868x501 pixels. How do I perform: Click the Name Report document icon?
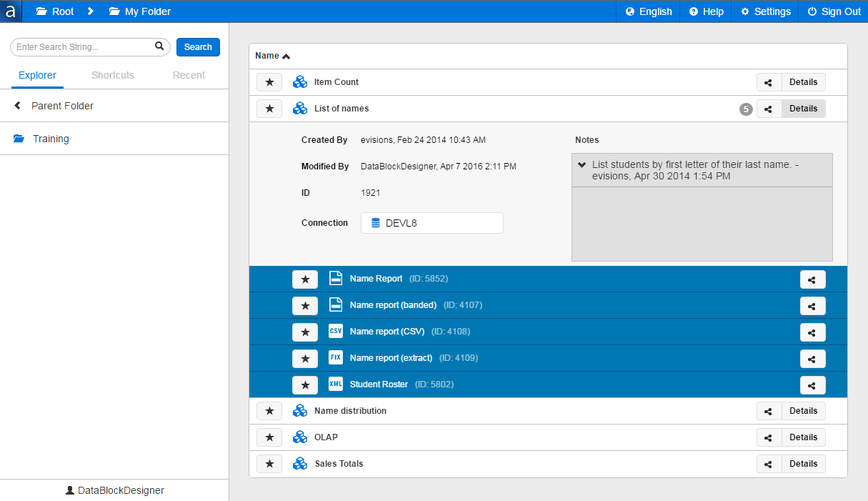pos(336,278)
